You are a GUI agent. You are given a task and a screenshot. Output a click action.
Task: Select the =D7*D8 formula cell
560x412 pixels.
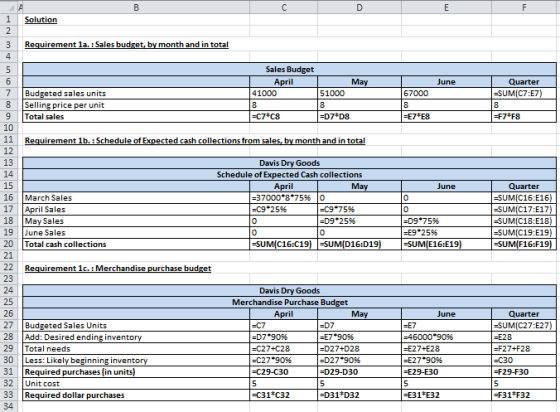coord(359,116)
